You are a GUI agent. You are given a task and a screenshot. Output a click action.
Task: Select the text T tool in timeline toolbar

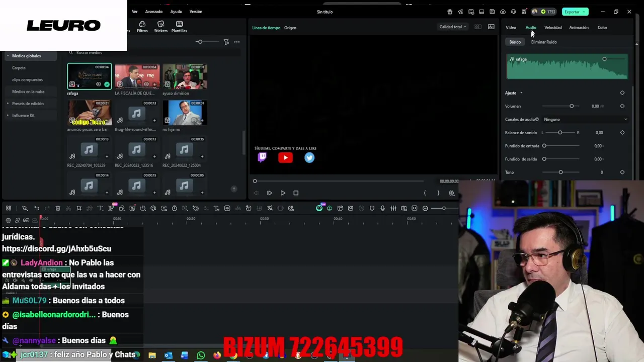point(100,208)
